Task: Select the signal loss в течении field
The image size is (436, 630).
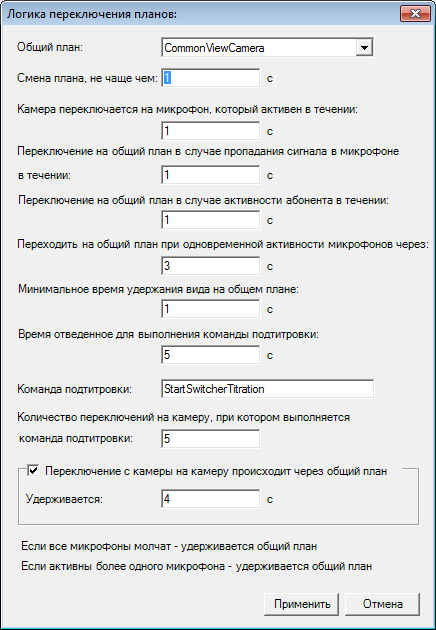Action: click(x=211, y=175)
